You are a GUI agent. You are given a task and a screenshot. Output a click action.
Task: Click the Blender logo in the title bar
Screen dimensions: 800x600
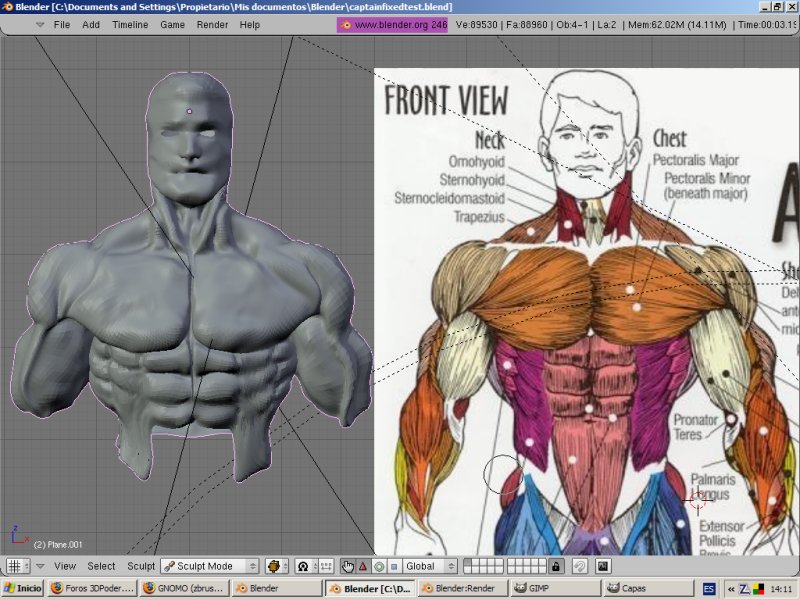(7, 7)
